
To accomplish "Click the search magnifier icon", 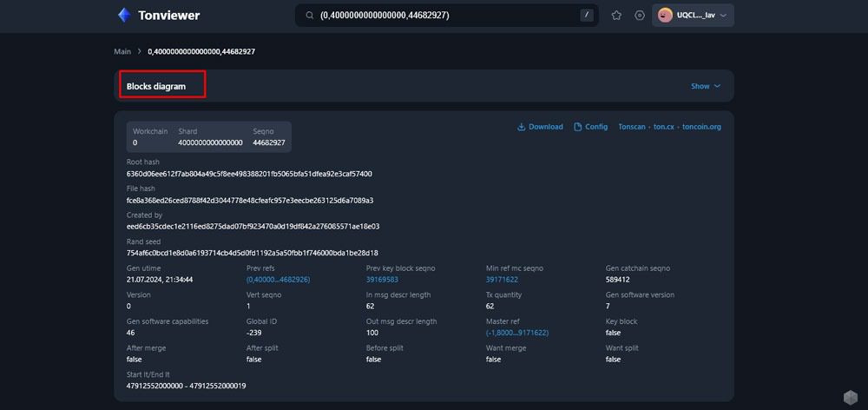I will click(x=310, y=16).
